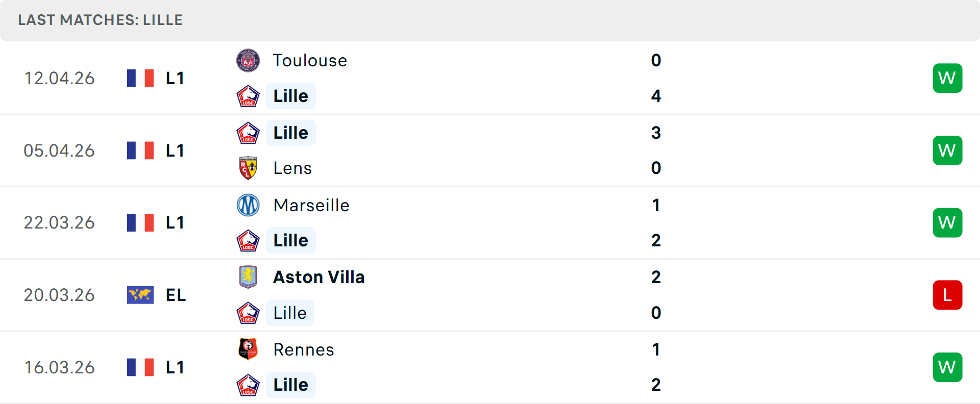Click Lille's score of 4 against Toulouse
Image resolution: width=980 pixels, height=404 pixels.
[656, 96]
